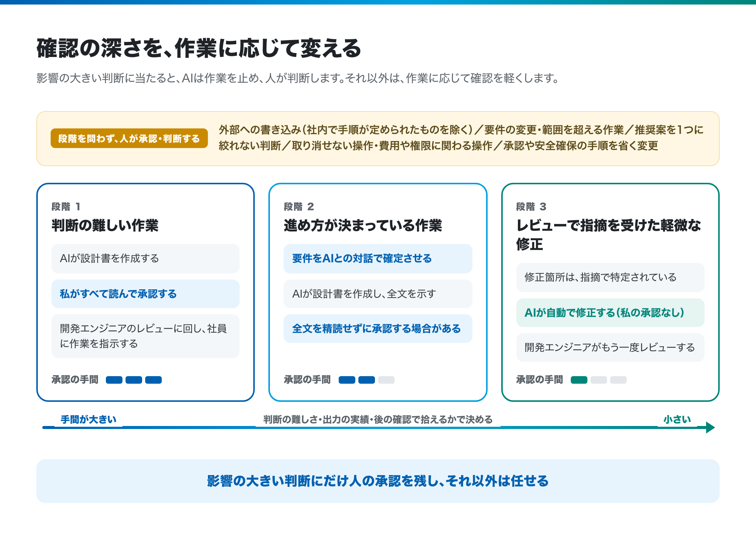Click the title 確認の深さを、作業に応じて変える
Image resolution: width=756 pixels, height=534 pixels.
tap(199, 48)
